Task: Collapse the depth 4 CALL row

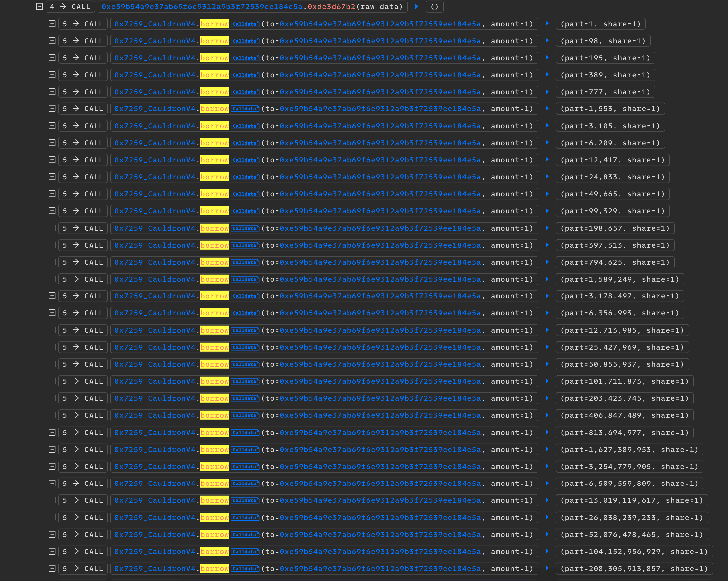Action: click(x=40, y=6)
